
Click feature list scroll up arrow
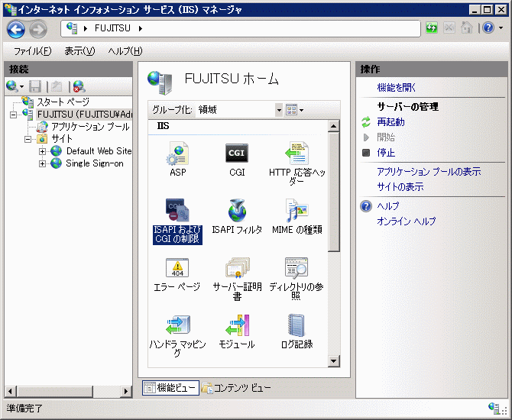(333, 126)
